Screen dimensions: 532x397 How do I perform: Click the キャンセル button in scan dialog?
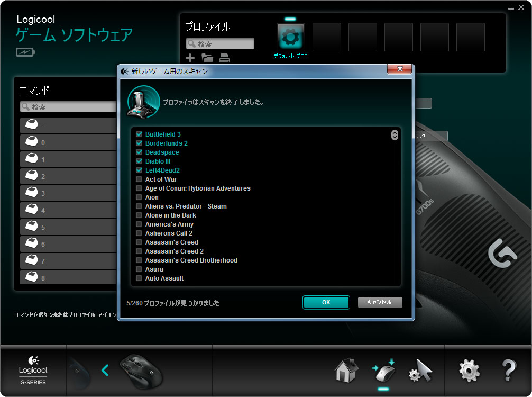tap(380, 302)
